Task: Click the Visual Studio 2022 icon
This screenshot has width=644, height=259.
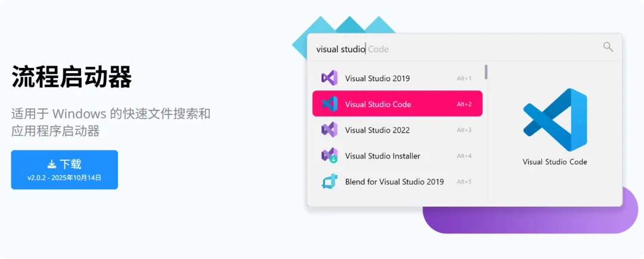Action: tap(329, 130)
